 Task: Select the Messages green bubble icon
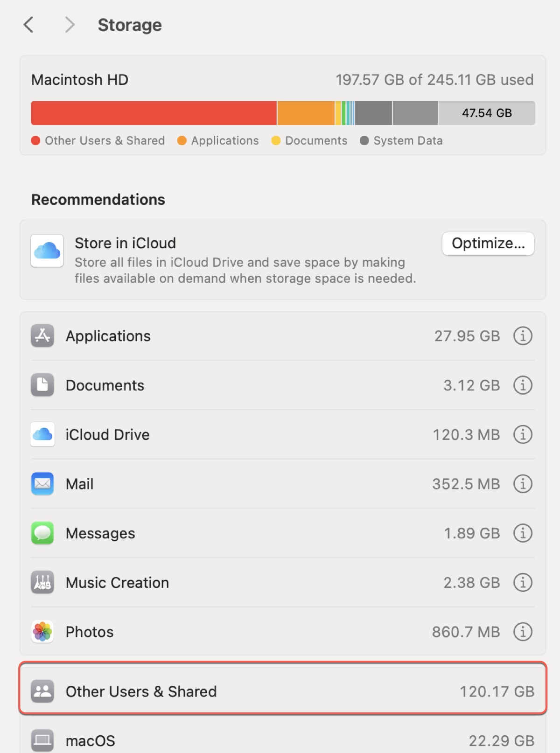(42, 533)
